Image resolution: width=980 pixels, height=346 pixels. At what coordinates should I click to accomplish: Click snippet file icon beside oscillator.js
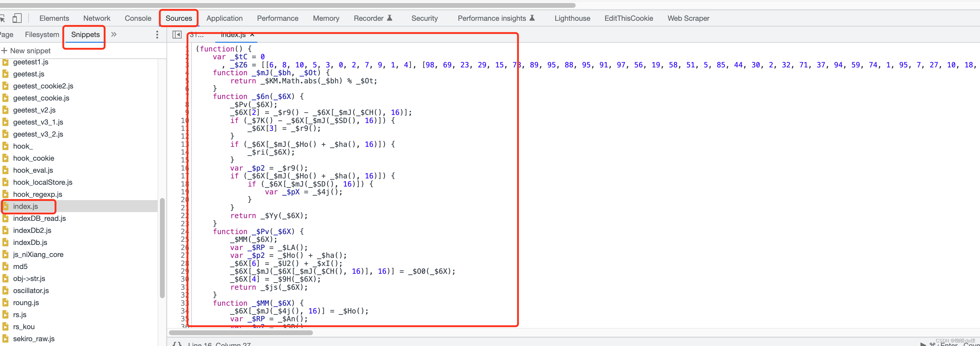5,291
